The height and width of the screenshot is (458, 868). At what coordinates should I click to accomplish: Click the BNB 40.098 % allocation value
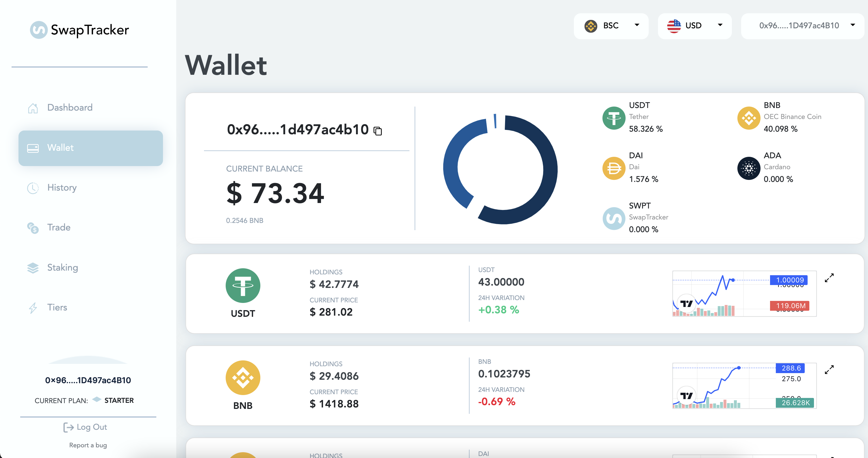coord(780,129)
